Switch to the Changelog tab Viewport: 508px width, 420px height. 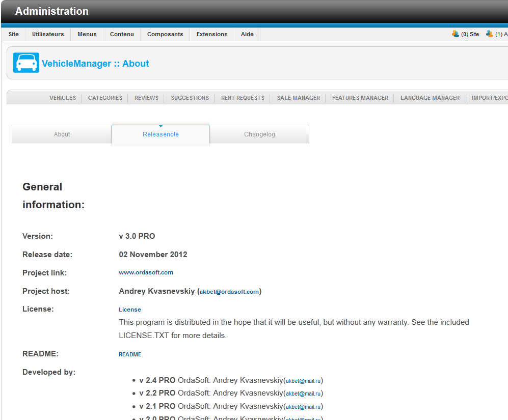[259, 134]
